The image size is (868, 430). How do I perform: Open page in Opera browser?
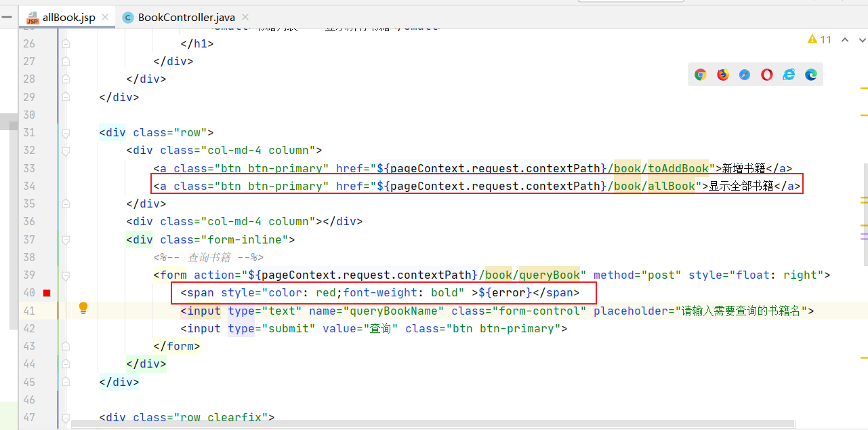tap(767, 75)
